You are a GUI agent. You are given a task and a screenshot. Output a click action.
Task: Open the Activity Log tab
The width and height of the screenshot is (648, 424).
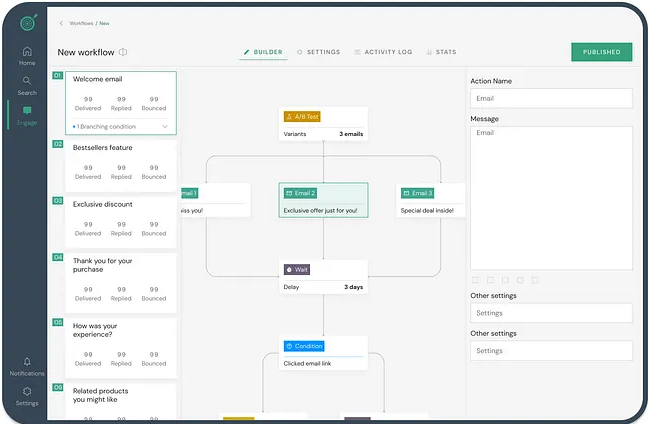click(383, 52)
